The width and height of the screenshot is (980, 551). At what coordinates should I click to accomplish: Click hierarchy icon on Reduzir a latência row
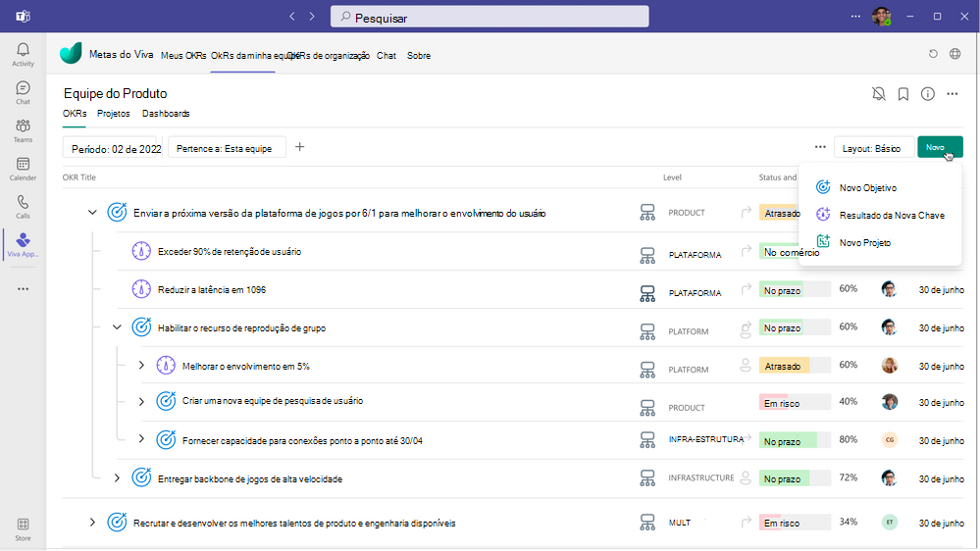[x=647, y=293]
